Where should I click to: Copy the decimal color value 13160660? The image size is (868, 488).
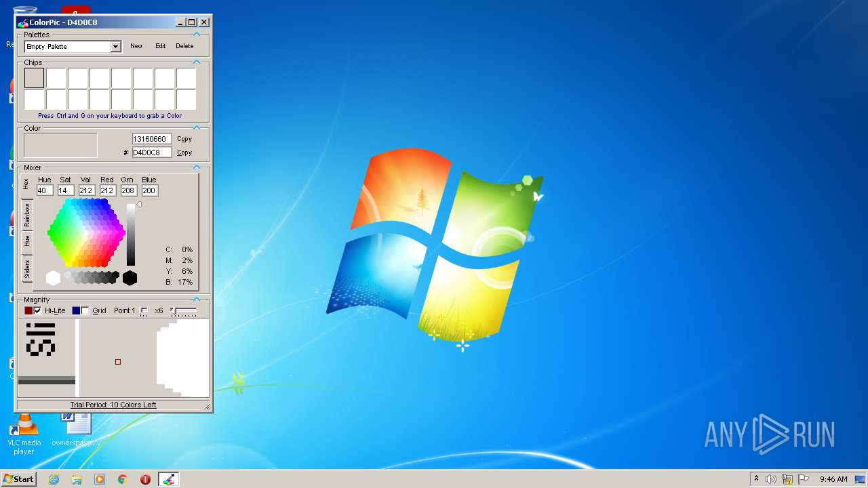[184, 139]
